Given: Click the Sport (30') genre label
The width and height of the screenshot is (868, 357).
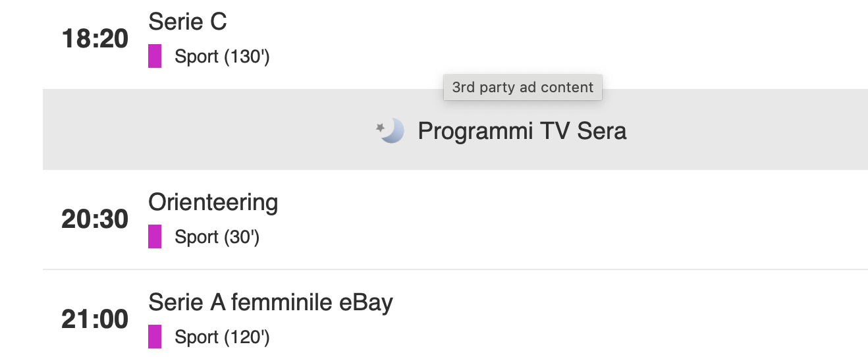Looking at the screenshot, I should 217,237.
